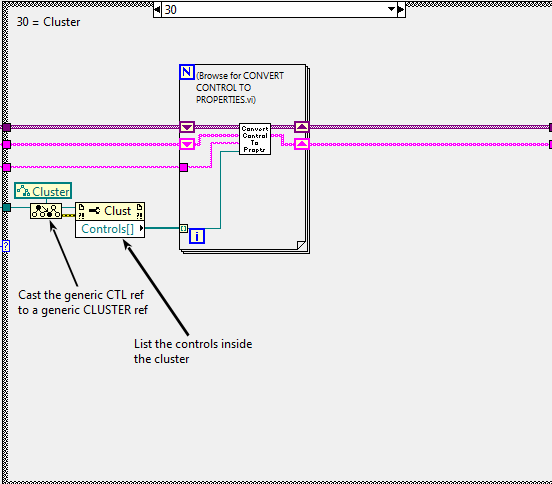Select the '30 = Cluster' comment label

pyautogui.click(x=48, y=22)
